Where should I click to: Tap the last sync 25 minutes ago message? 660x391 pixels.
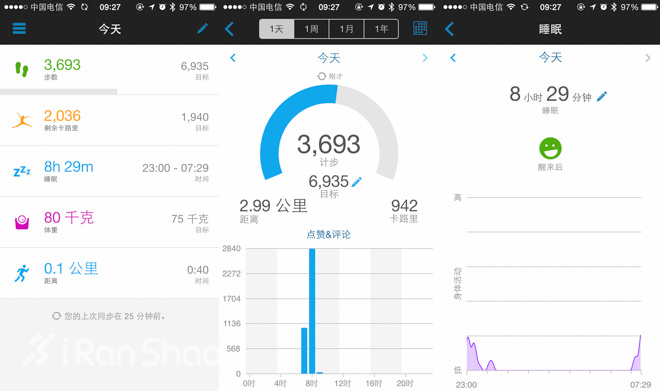tap(114, 316)
